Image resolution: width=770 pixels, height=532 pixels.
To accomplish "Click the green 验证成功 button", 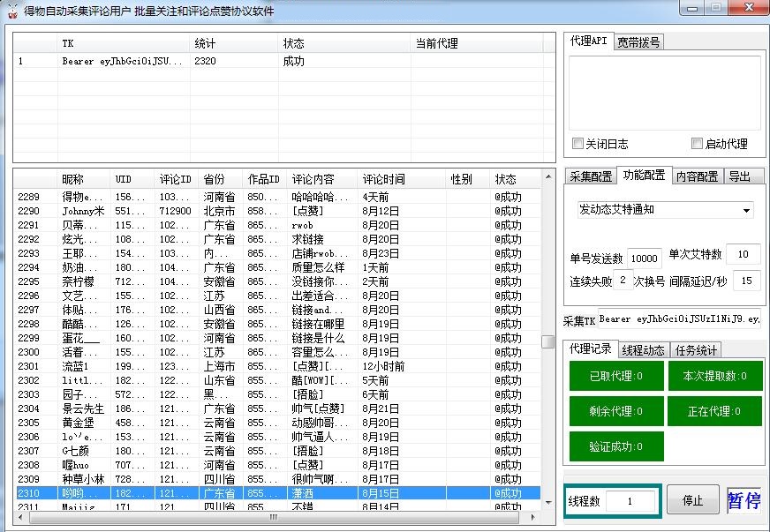I will 615,446.
